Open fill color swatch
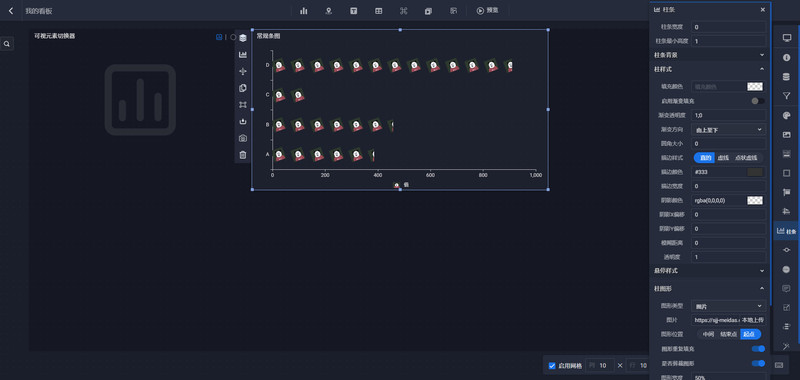This screenshot has width=800, height=380. click(755, 87)
